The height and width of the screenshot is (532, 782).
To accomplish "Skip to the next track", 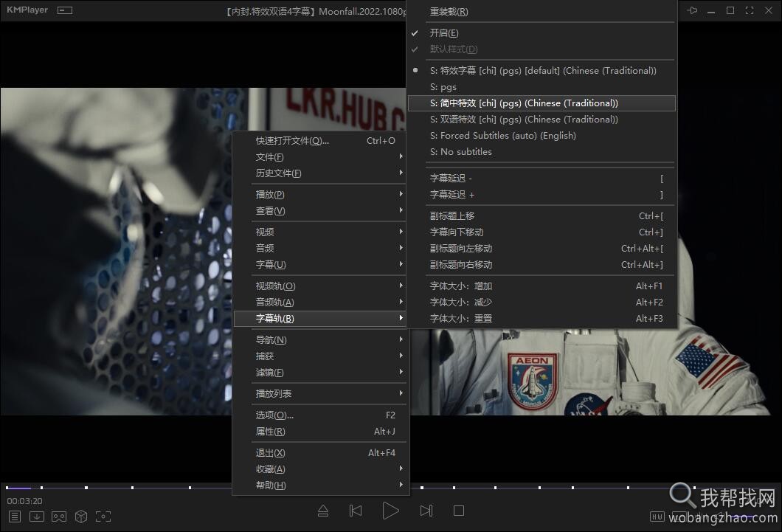I will 426,511.
